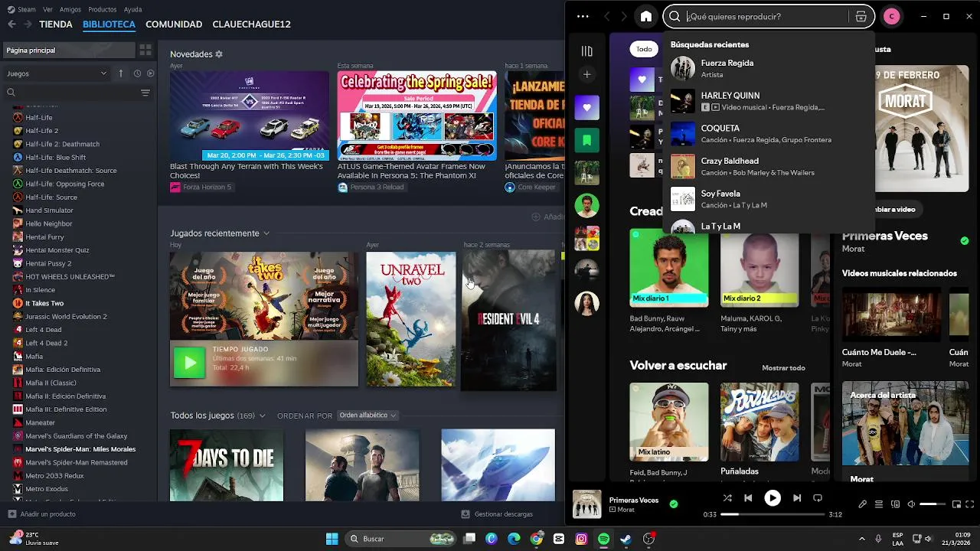
Task: Open Spotify user profile avatar
Action: (891, 16)
